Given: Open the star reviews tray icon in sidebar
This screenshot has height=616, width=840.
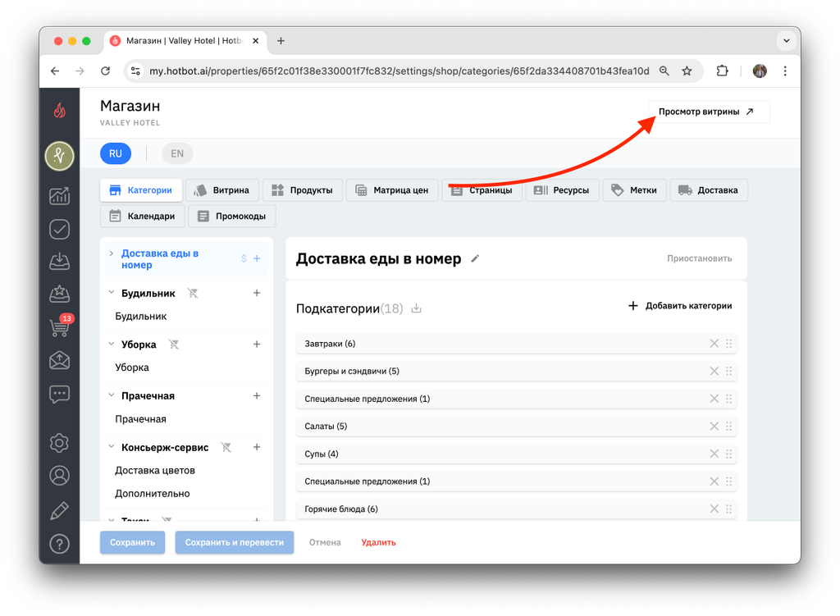Looking at the screenshot, I should click(59, 294).
